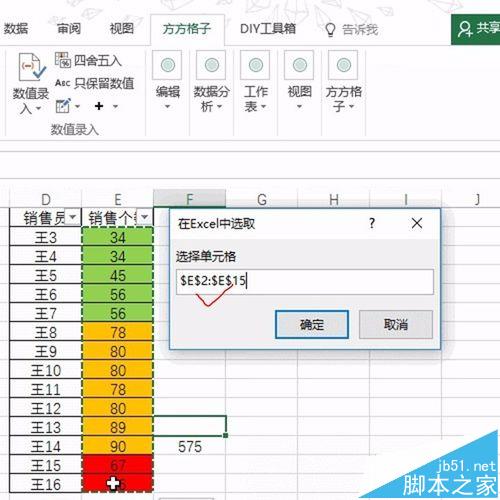
Task: Open the 编辑 group icon
Action: click(167, 65)
